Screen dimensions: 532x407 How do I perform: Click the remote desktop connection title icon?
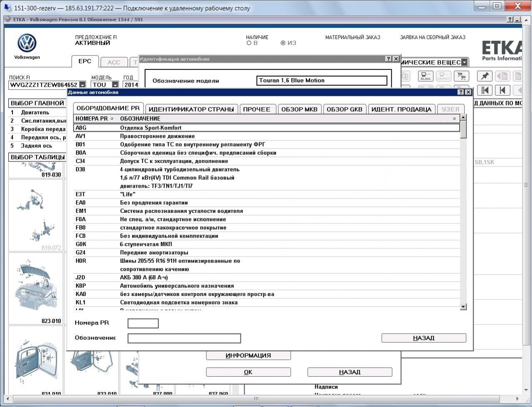click(8, 8)
